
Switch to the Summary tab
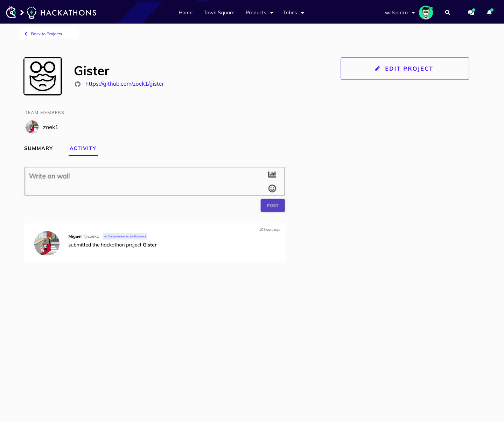click(38, 148)
